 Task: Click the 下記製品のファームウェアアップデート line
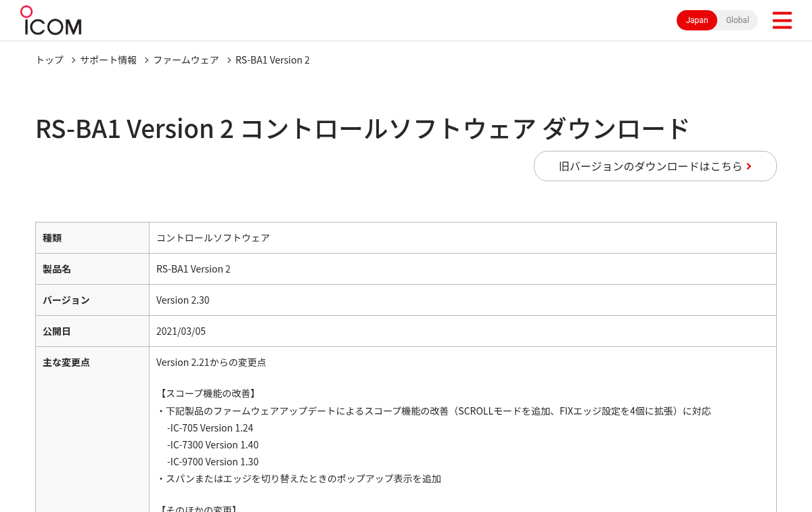434,411
